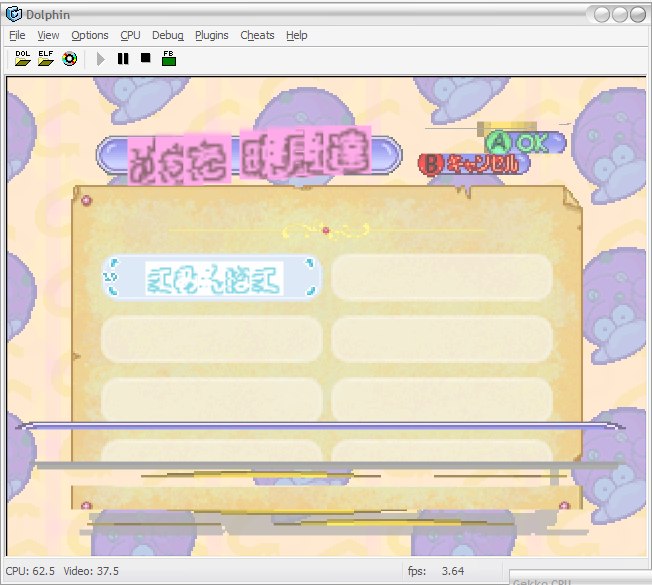Pause the emulation
The width and height of the screenshot is (652, 585).
[x=123, y=59]
